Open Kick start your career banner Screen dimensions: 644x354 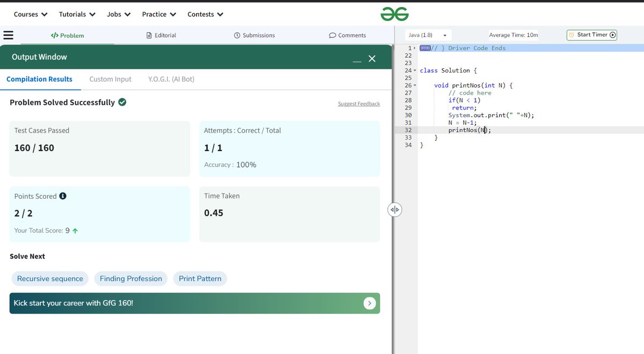(x=195, y=304)
